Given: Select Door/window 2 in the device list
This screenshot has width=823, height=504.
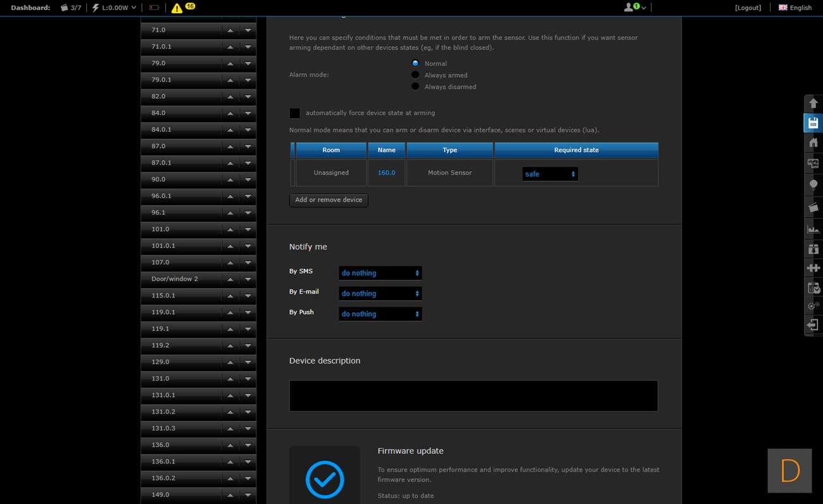Looking at the screenshot, I should click(181, 279).
